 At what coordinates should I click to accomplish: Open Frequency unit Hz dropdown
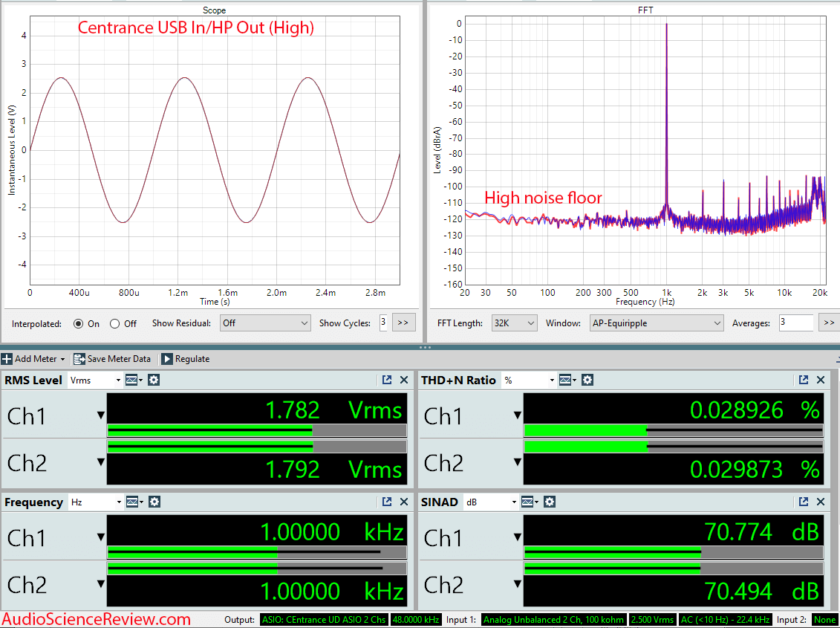click(95, 502)
